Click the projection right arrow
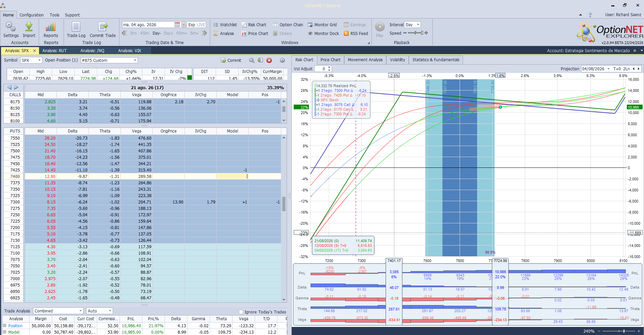644x335 pixels. 639,69
